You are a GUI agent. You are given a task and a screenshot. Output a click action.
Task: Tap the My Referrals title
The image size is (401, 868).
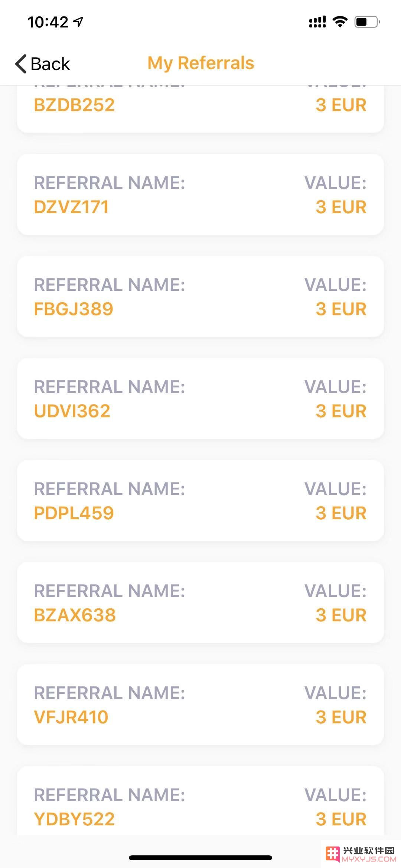pos(201,63)
